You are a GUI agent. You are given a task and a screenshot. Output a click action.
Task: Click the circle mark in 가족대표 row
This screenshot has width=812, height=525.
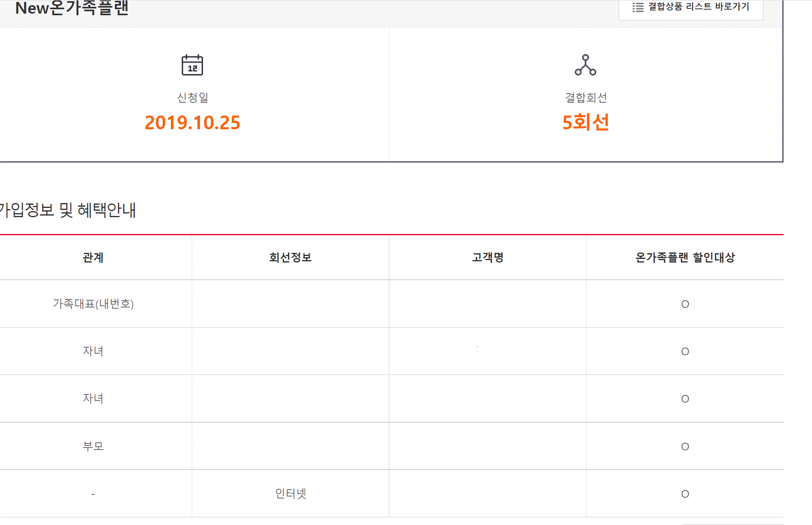point(685,304)
